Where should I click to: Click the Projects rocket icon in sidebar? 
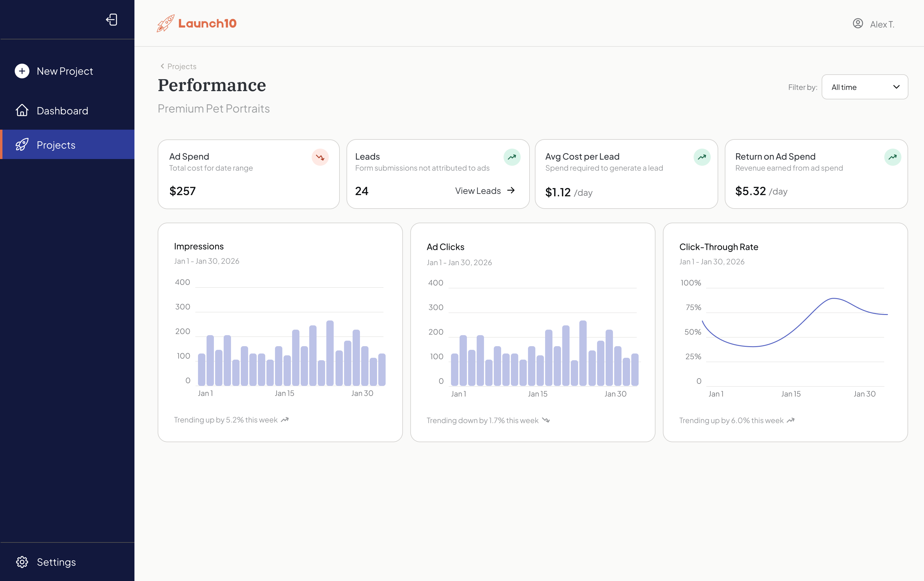tap(22, 145)
